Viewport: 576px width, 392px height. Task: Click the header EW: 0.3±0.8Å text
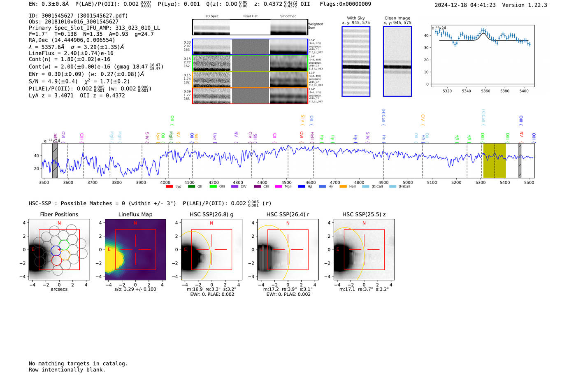tap(49, 4)
